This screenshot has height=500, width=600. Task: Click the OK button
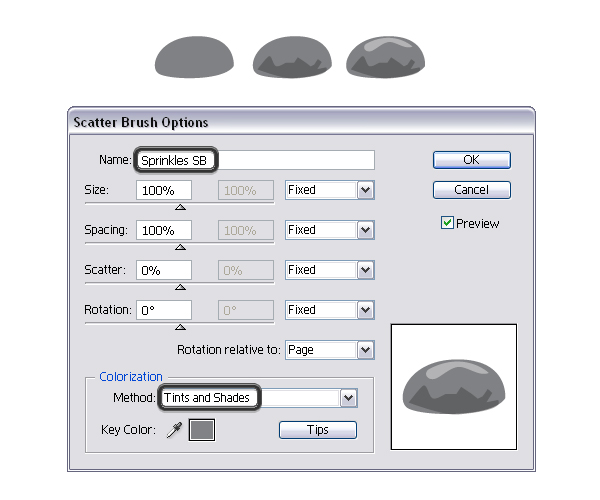(x=471, y=160)
